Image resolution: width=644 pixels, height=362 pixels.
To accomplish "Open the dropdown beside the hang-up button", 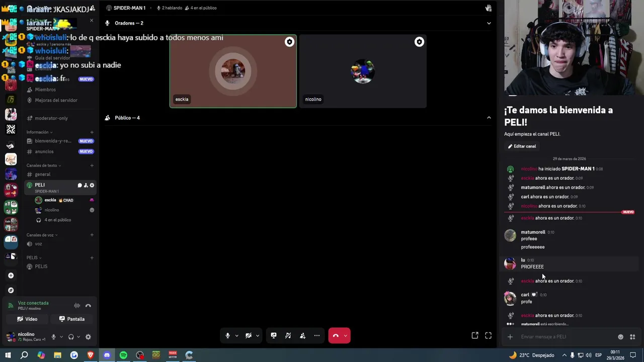I will (345, 336).
